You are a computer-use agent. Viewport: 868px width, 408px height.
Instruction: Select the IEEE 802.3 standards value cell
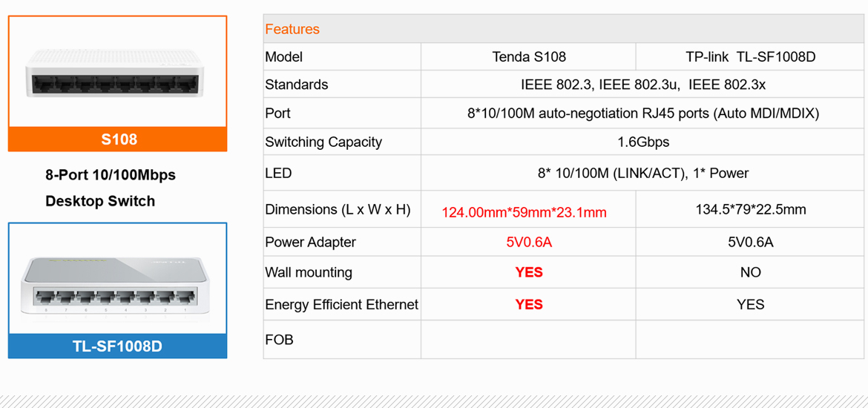coord(642,85)
